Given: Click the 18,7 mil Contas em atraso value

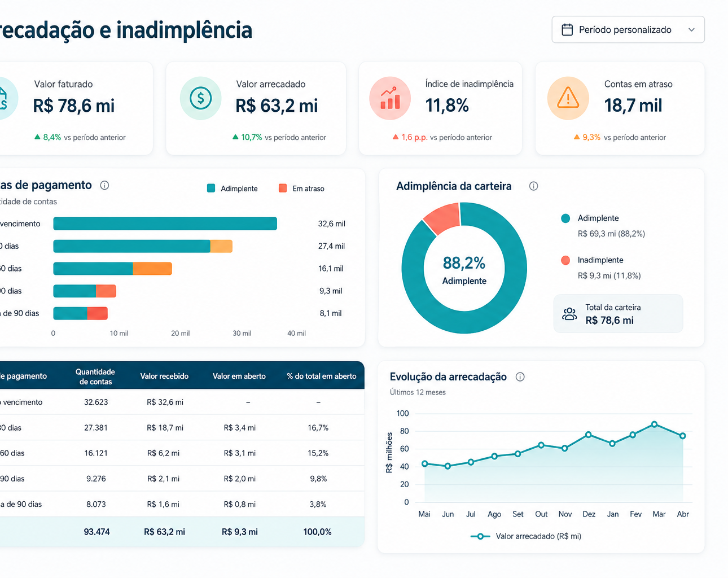Looking at the screenshot, I should 633,106.
